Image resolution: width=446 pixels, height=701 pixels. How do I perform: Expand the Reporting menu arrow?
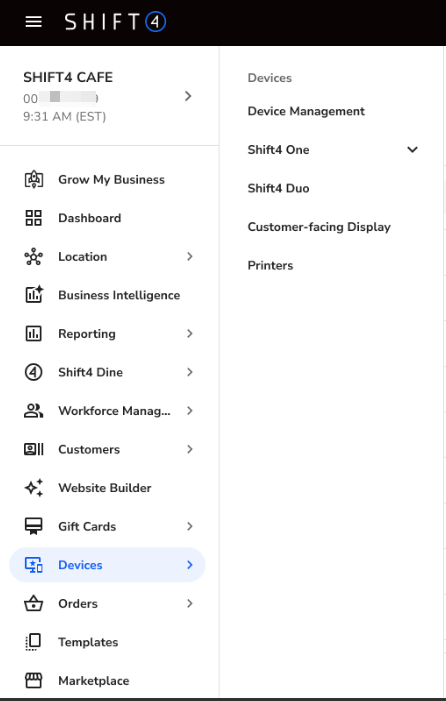coord(190,334)
